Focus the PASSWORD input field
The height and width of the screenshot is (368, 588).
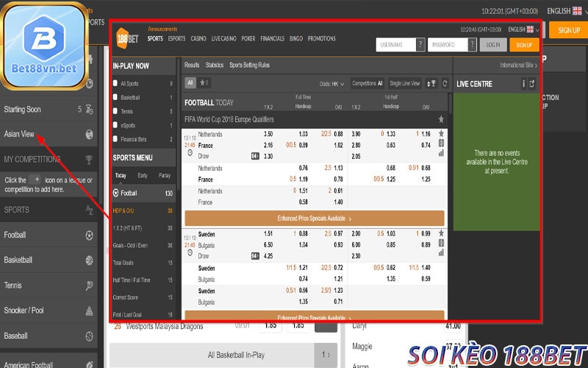pyautogui.click(x=448, y=45)
